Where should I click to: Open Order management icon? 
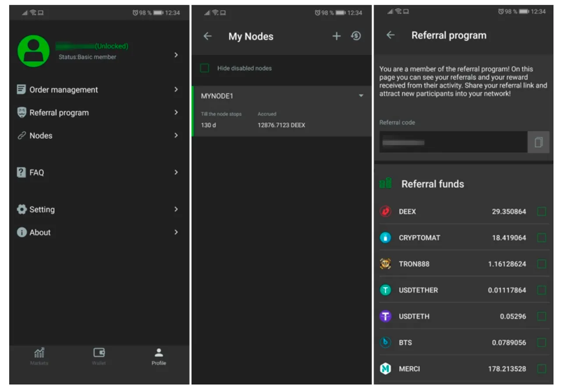(x=21, y=89)
